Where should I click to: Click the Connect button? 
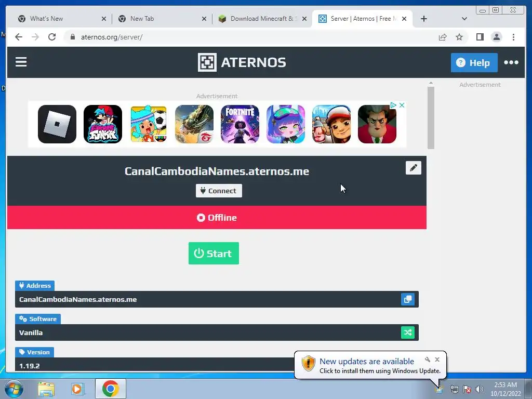point(219,191)
